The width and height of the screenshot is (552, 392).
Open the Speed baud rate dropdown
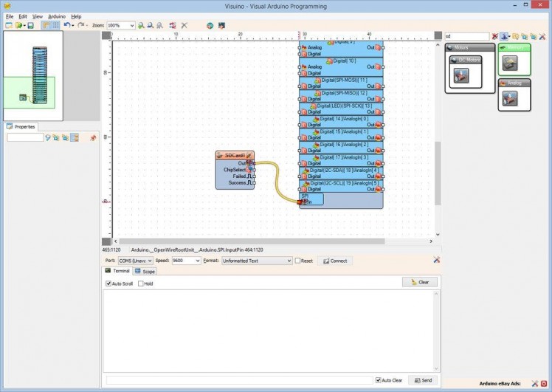pyautogui.click(x=186, y=261)
